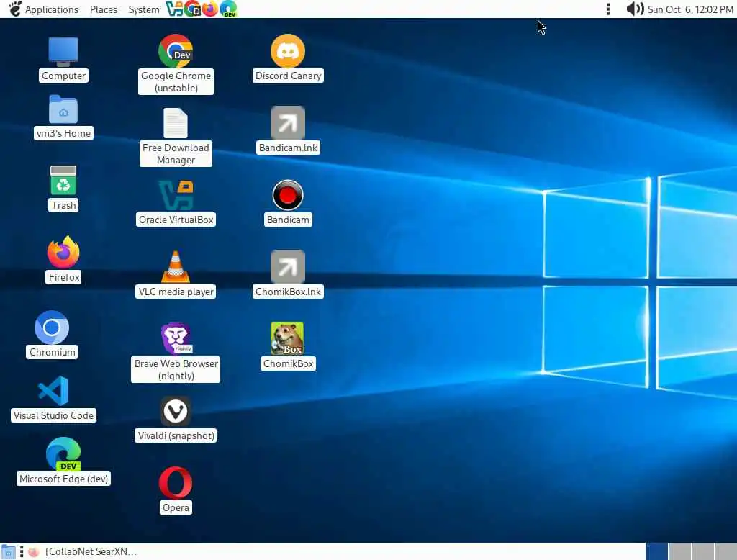Launch Firefox from top panel launcher
Image resolution: width=737 pixels, height=560 pixels.
coord(210,9)
